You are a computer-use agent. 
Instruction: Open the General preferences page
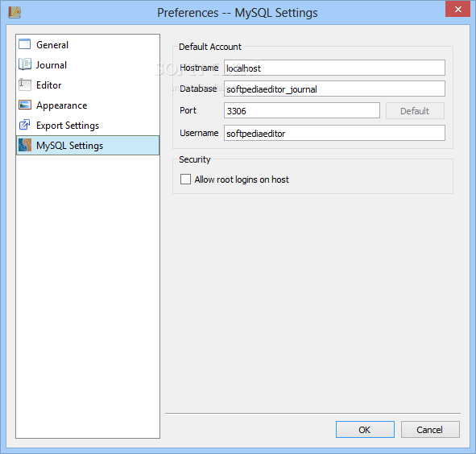(88, 44)
